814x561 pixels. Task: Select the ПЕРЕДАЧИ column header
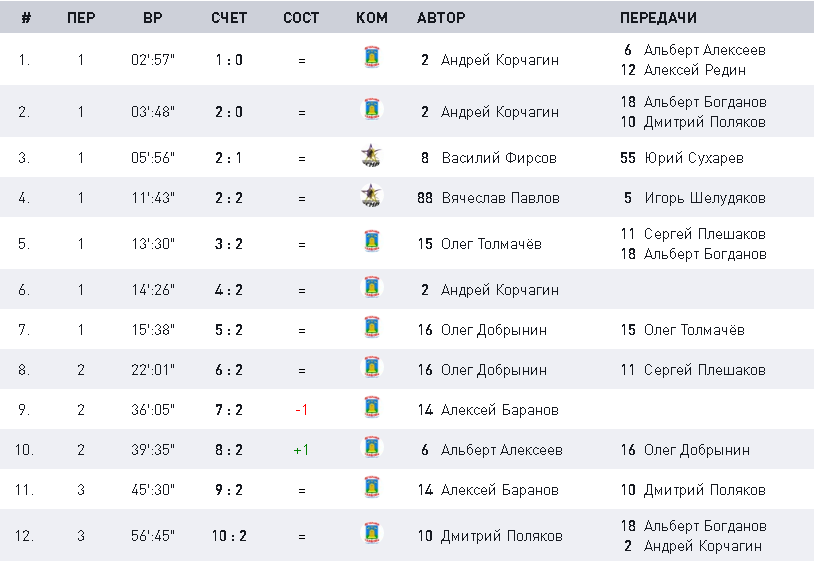[658, 18]
